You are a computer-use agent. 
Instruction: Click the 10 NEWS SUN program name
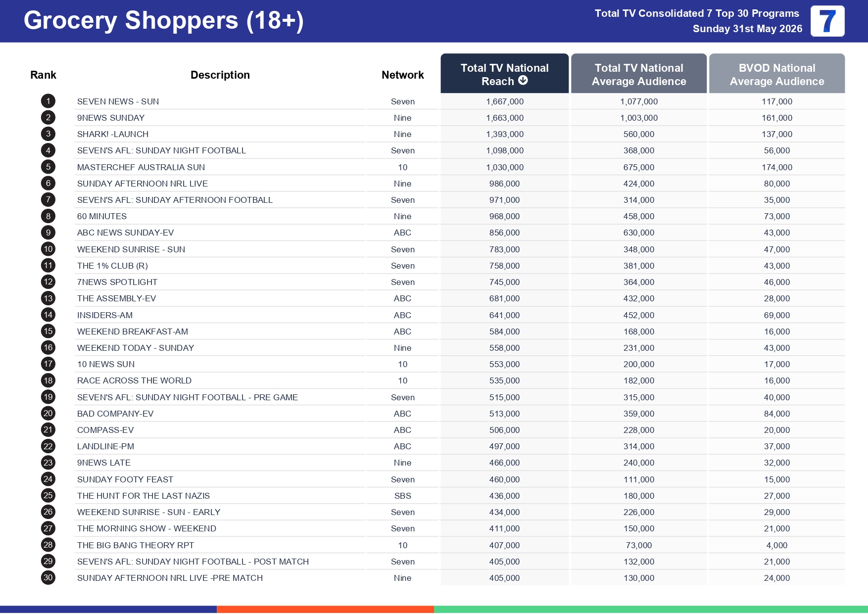click(x=106, y=364)
